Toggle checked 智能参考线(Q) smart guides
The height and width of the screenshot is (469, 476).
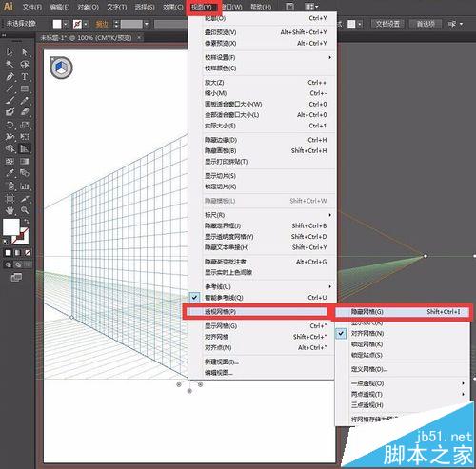(261, 298)
